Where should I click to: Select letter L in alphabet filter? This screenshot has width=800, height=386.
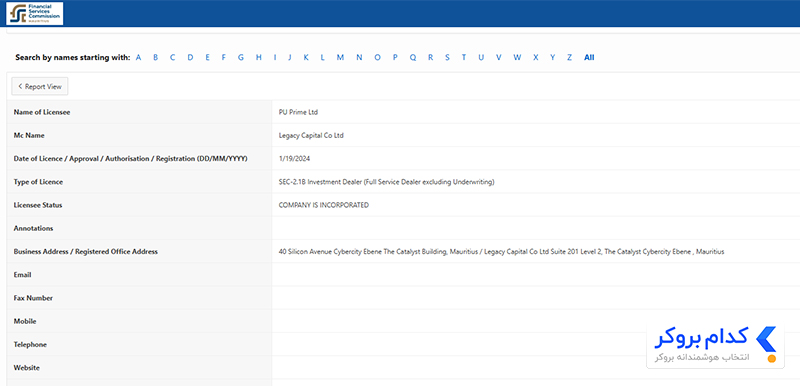point(322,58)
